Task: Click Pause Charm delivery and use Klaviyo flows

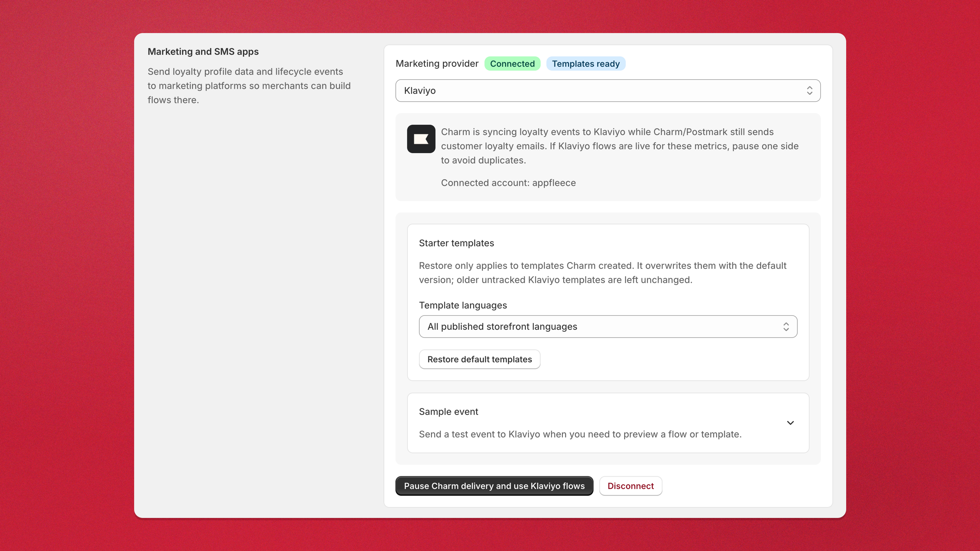Action: coord(494,486)
